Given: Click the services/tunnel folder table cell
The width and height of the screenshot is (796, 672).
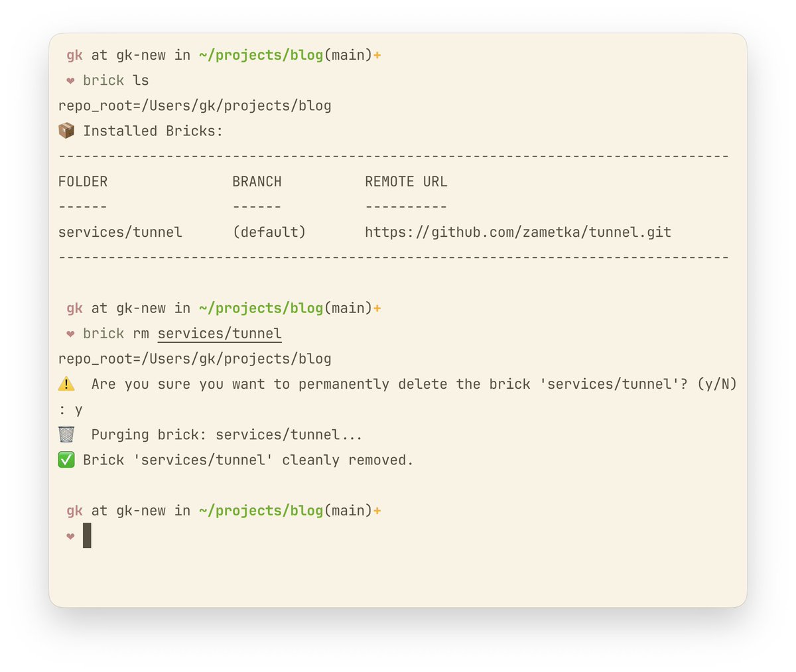Looking at the screenshot, I should click(120, 232).
